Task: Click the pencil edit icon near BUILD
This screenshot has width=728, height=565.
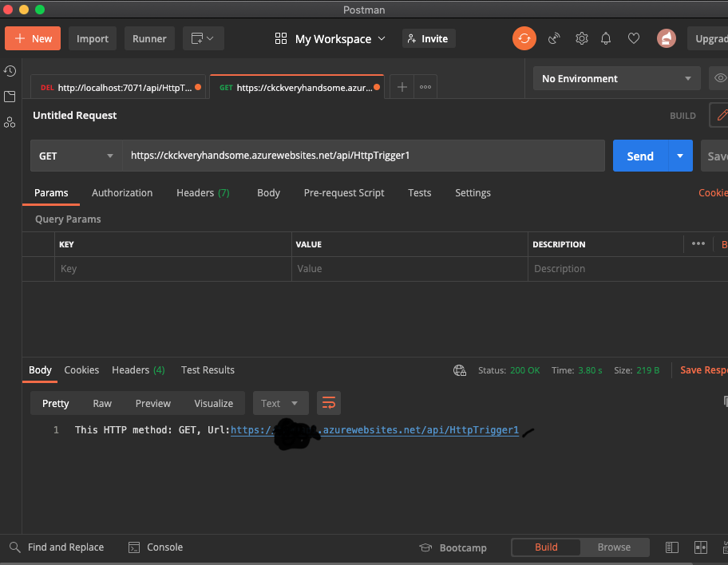Action: [x=721, y=115]
